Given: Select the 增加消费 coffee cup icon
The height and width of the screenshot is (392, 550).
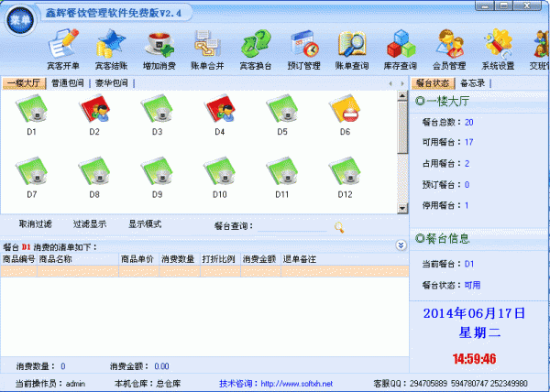Looking at the screenshot, I should [159, 49].
